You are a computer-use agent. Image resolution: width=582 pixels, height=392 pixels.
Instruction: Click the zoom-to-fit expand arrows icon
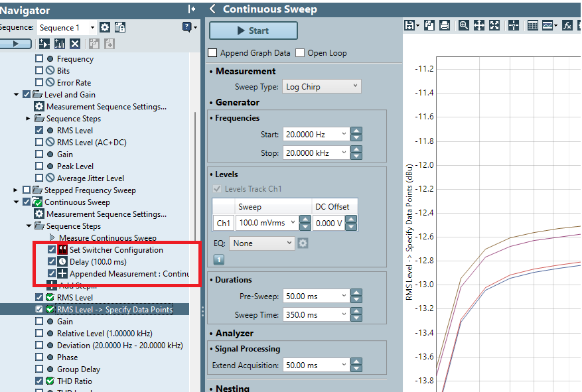click(x=494, y=25)
